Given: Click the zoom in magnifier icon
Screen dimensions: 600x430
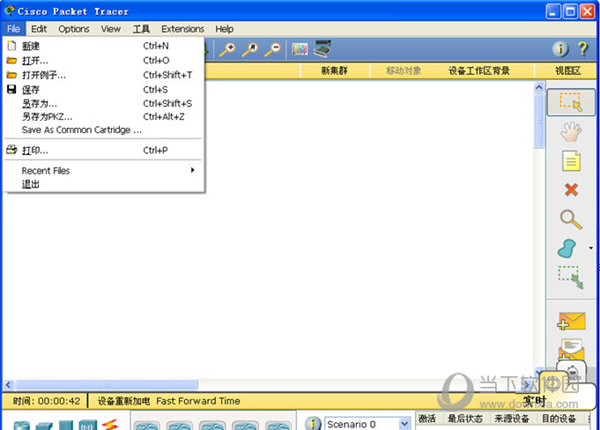Looking at the screenshot, I should 227,49.
